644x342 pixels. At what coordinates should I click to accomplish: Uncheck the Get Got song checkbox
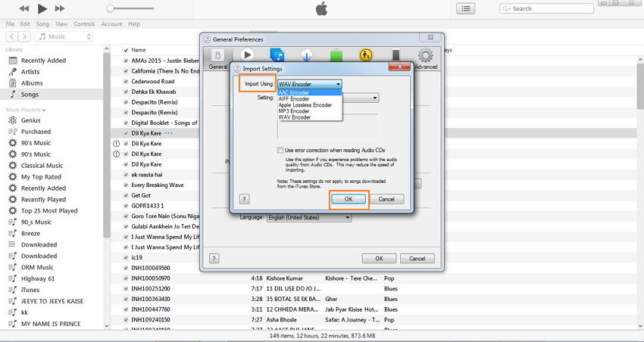tap(126, 196)
